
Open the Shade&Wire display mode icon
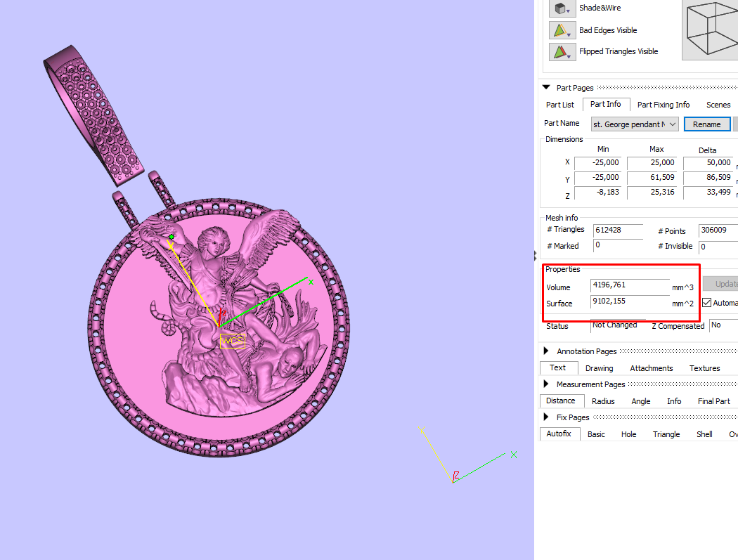pyautogui.click(x=562, y=8)
